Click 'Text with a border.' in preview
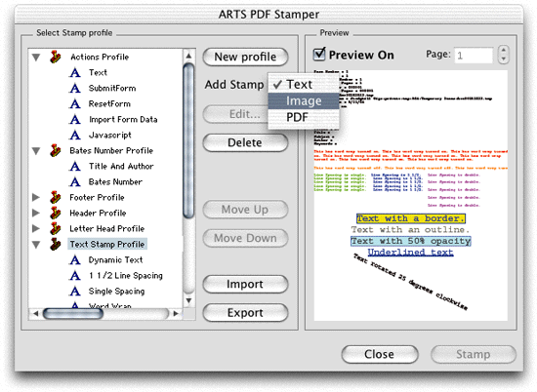537x392 pixels. click(411, 218)
